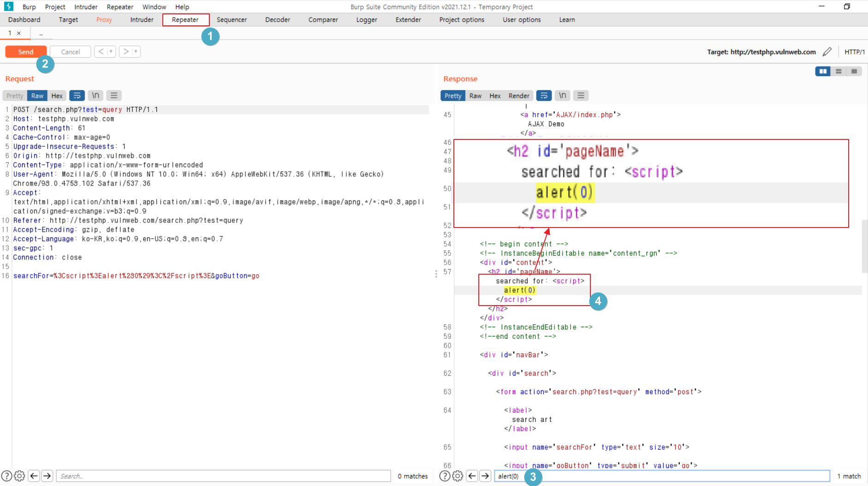Screen dimensions: 868x486
Task: Open Request search settings gear
Action: pos(19,476)
